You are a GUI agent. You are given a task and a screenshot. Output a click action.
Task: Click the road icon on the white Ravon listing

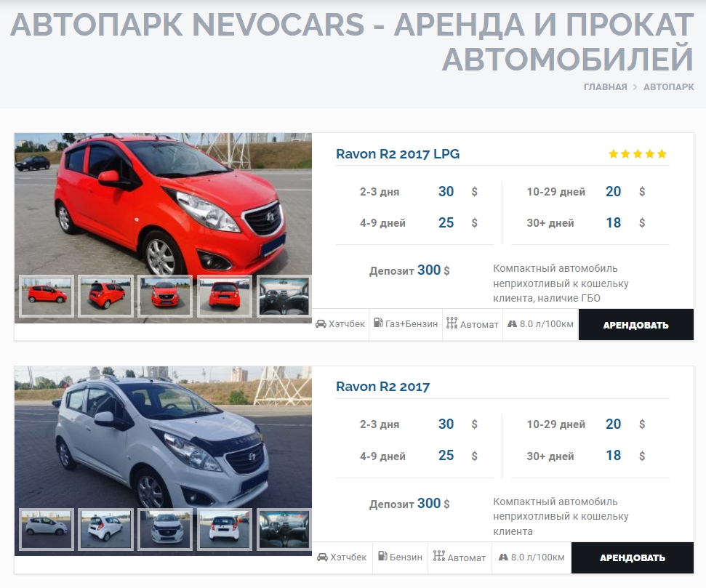click(502, 557)
